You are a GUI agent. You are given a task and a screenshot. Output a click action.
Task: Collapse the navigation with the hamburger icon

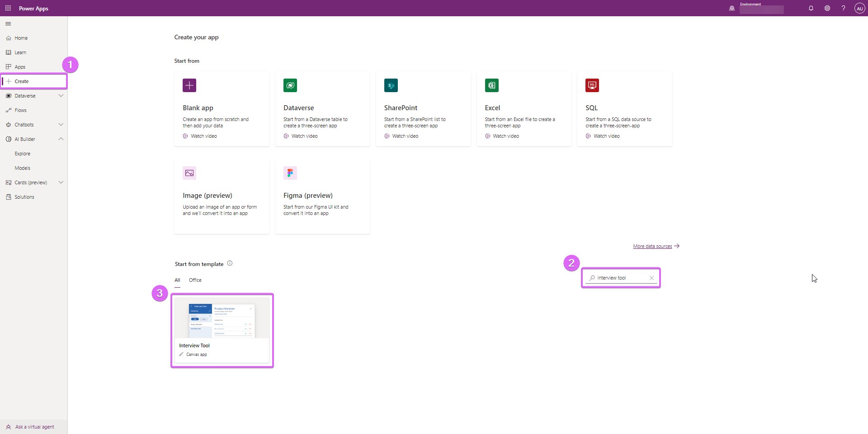click(x=8, y=23)
